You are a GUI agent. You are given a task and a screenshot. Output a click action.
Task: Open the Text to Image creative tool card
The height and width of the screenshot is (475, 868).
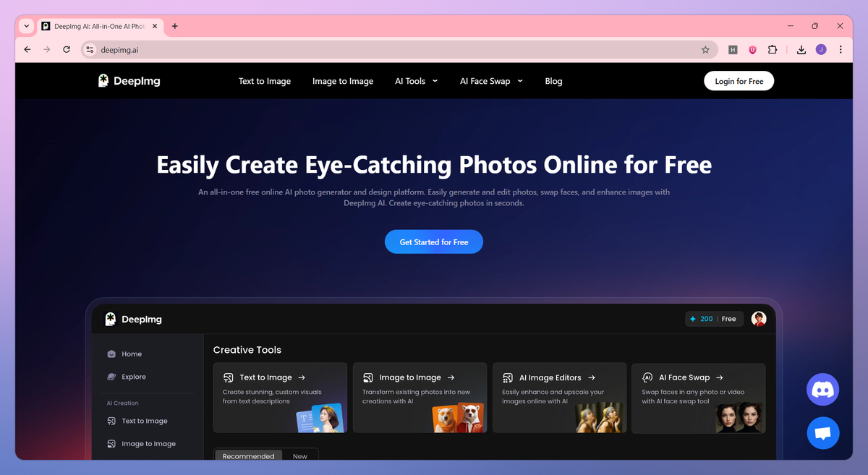(280, 398)
